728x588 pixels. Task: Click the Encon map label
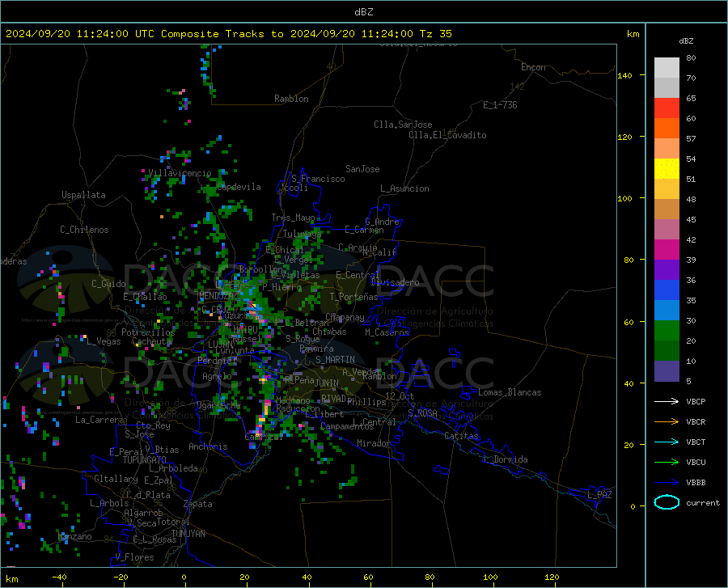pyautogui.click(x=533, y=67)
